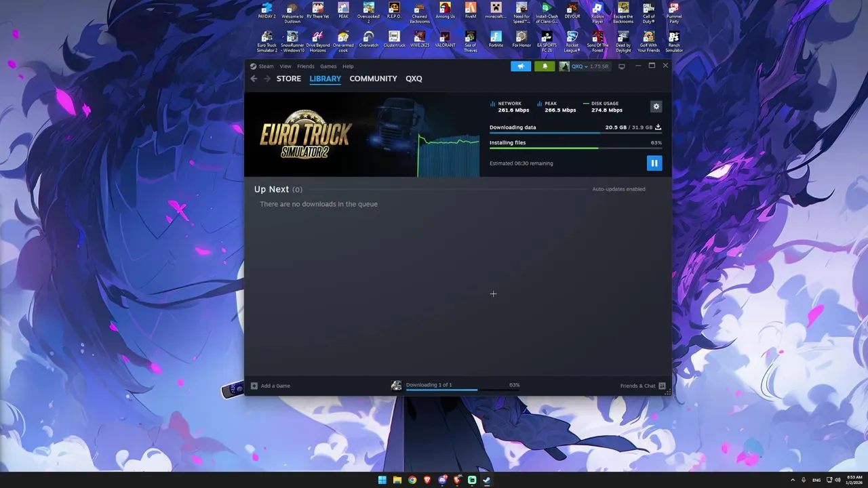Click the download arrow icon beside 31.9 GB
868x488 pixels.
pyautogui.click(x=658, y=127)
